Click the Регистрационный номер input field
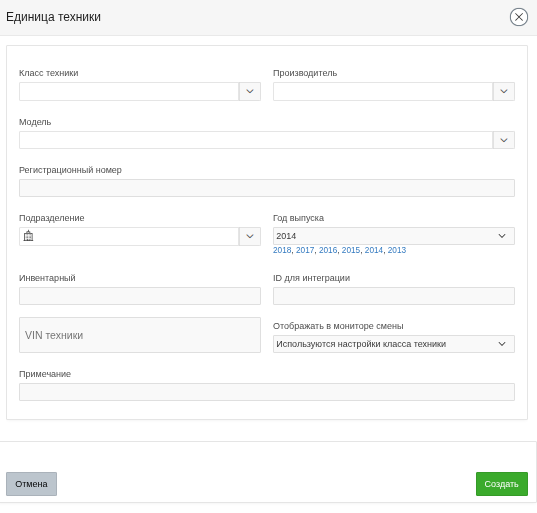The image size is (537, 513). point(267,188)
